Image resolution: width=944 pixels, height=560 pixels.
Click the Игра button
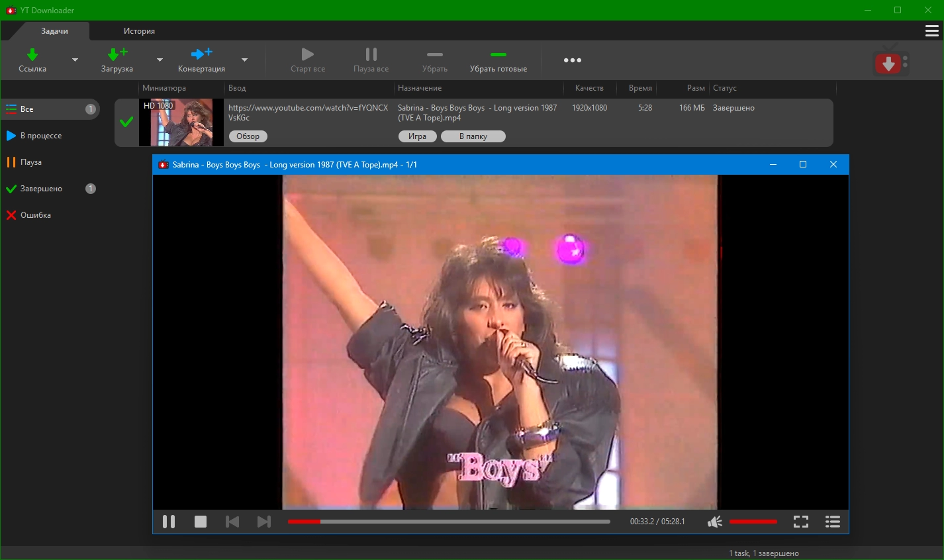[x=417, y=136]
